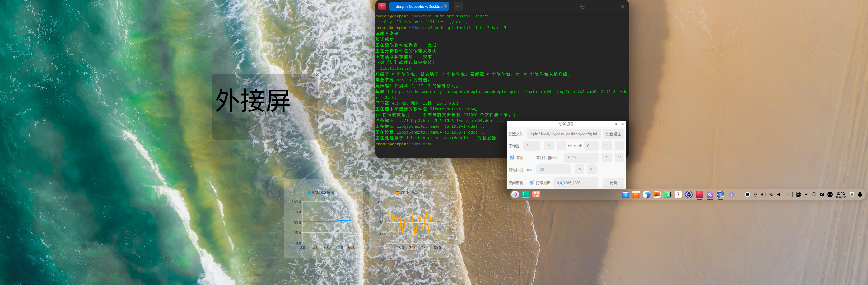The height and width of the screenshot is (285, 868).
Task: Open notification bell in the tray
Action: (860, 194)
